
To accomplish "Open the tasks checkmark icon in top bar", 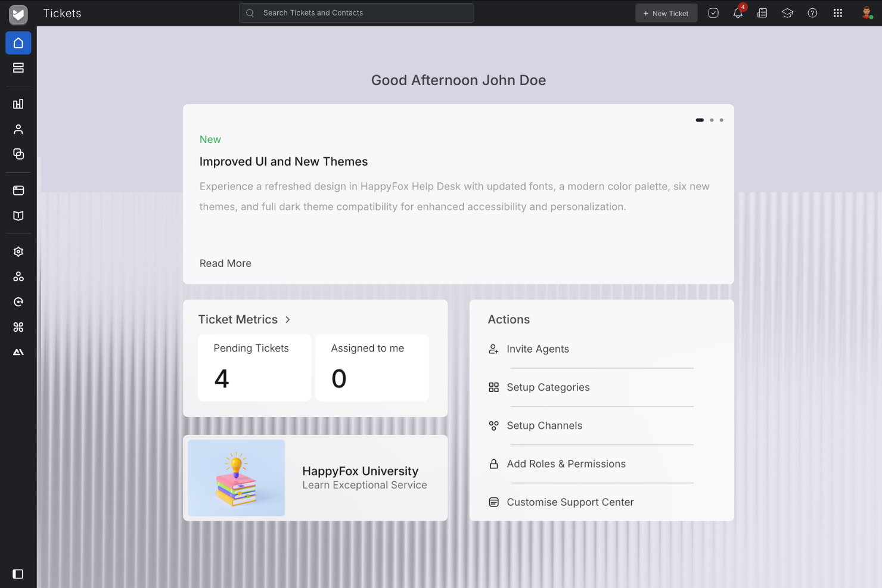I will [x=713, y=13].
